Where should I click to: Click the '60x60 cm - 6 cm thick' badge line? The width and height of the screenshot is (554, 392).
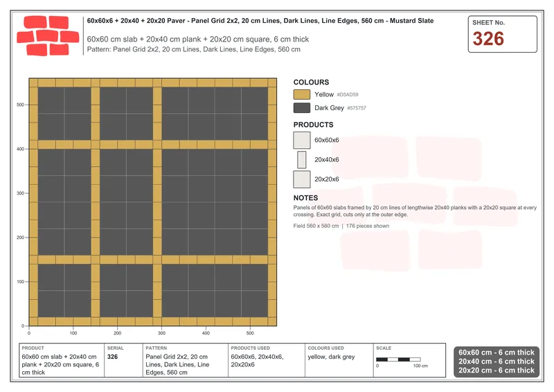[497, 353]
